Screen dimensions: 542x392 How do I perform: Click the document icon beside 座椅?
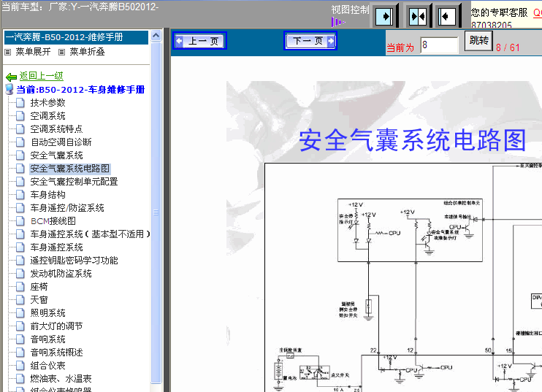coord(20,286)
